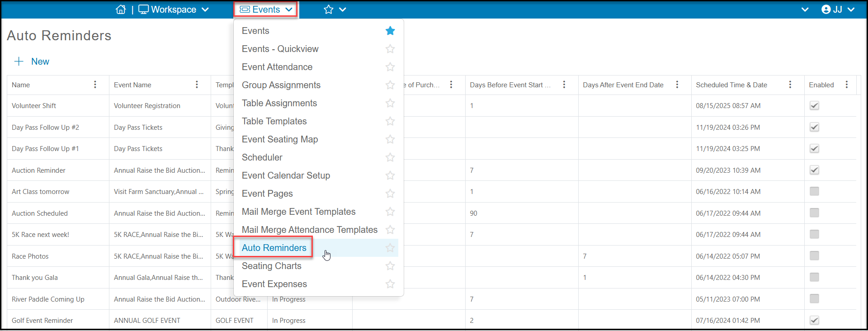Viewport: 868px width, 331px height.
Task: Star the Event Calendar Setup entry
Action: [x=390, y=175]
